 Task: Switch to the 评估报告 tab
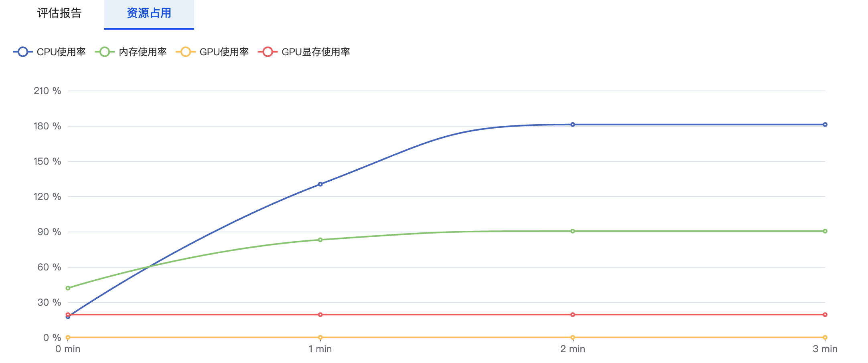(x=59, y=13)
